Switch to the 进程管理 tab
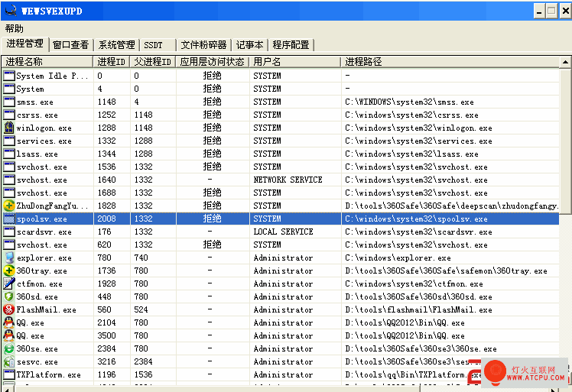The image size is (572, 392). (x=24, y=44)
